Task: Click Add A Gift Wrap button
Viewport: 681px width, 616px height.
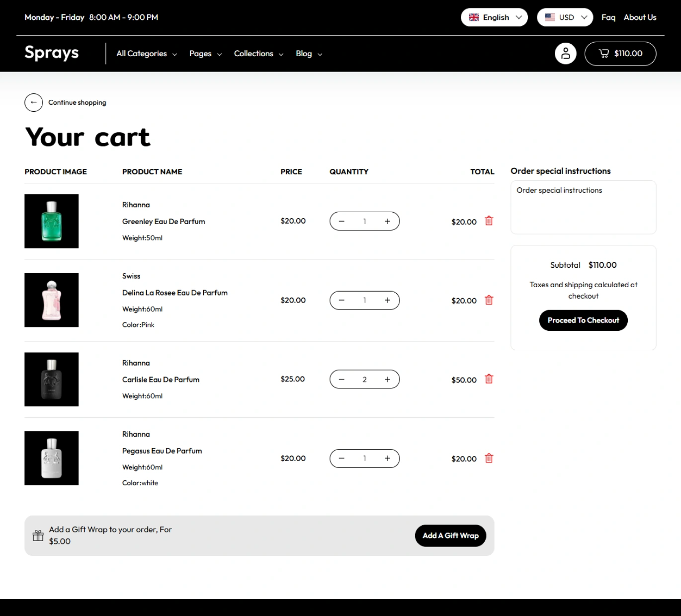Action: pyautogui.click(x=450, y=536)
